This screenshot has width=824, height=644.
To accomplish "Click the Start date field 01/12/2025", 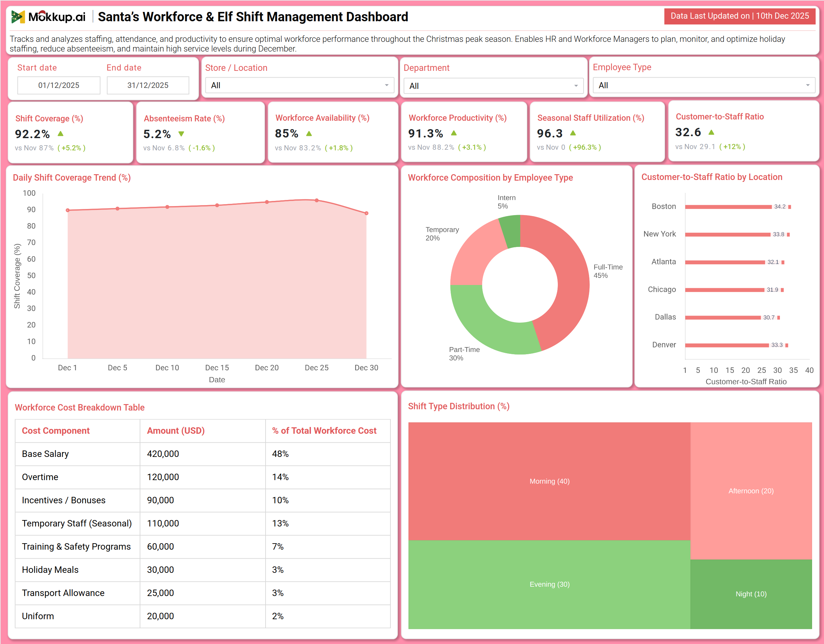I will point(59,85).
